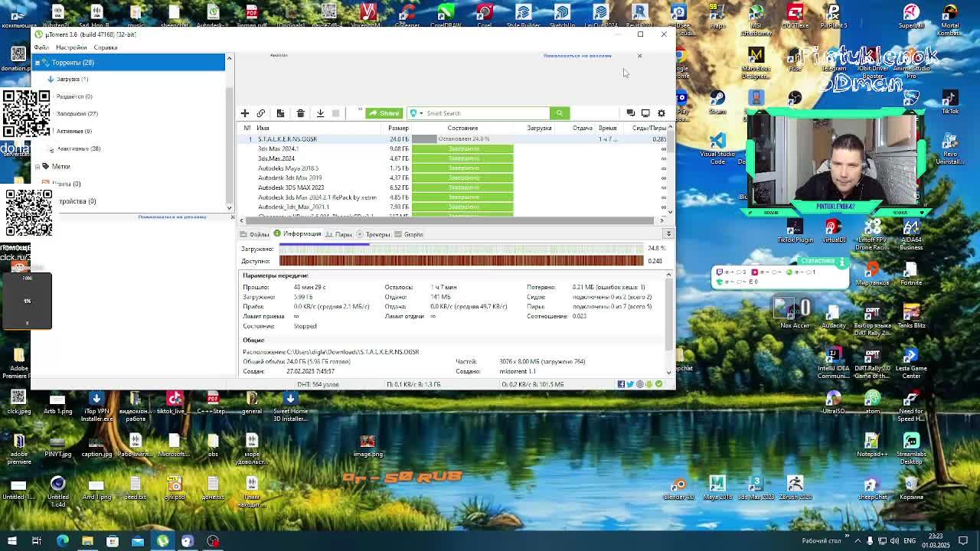
Task: Click the S.T.A.L.K.E.R. stopped progress bar
Action: point(462,139)
